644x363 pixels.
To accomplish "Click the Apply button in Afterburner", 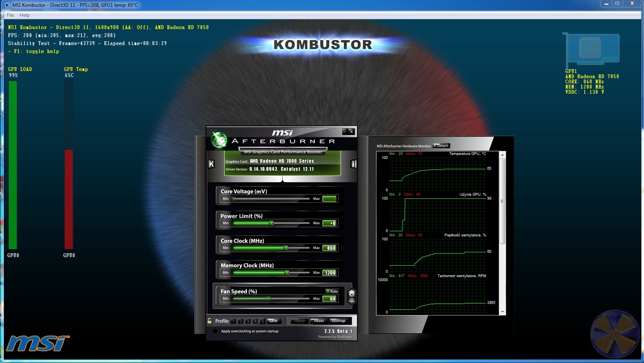I will point(299,321).
